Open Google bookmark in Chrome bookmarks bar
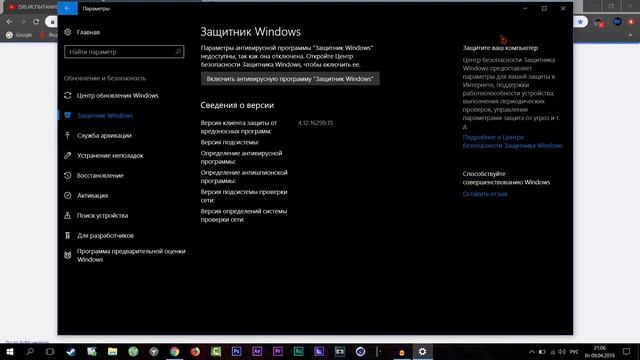640x360 pixels. (x=19, y=35)
